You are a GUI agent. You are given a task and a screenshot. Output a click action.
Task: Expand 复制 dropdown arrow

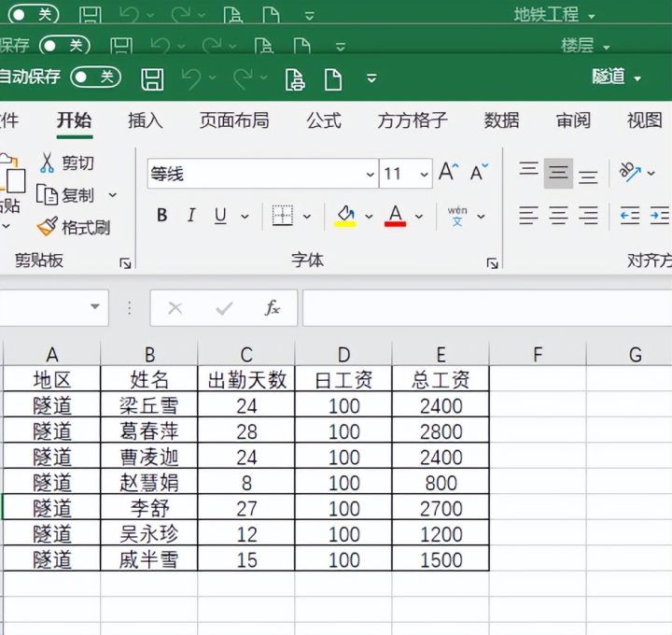pos(112,195)
